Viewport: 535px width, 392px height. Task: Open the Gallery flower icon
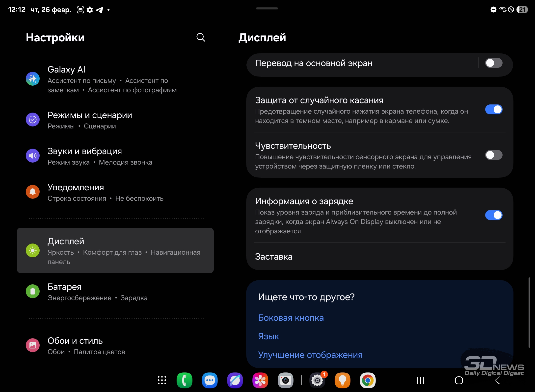click(260, 380)
